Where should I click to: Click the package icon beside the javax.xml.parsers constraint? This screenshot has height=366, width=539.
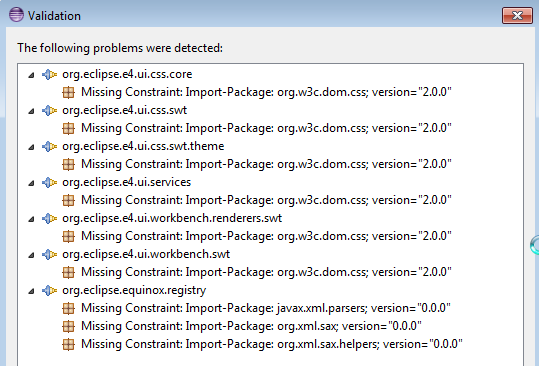68,308
